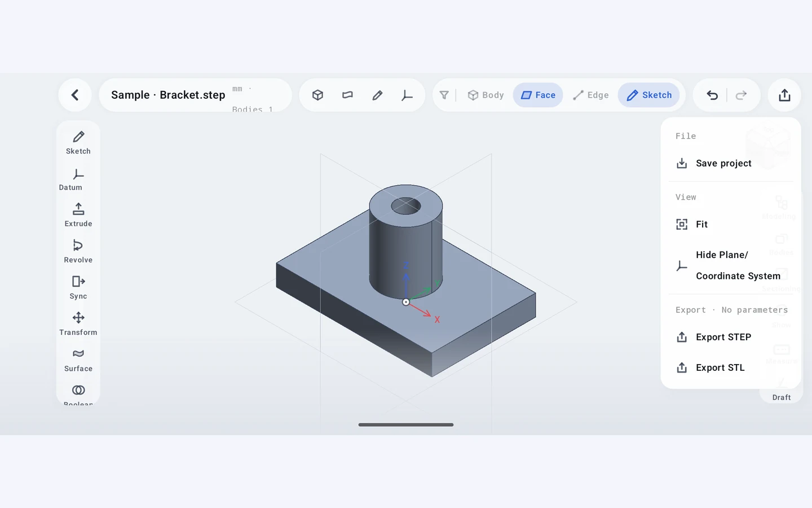The height and width of the screenshot is (508, 812).
Task: Select the Sketch tool in the left sidebar
Action: coord(78,142)
